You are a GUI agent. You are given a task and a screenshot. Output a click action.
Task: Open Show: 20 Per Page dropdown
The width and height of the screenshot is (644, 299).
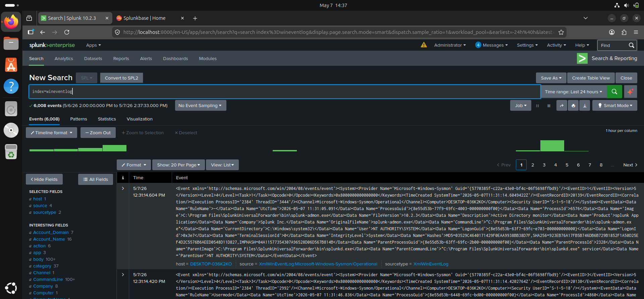[x=178, y=165]
